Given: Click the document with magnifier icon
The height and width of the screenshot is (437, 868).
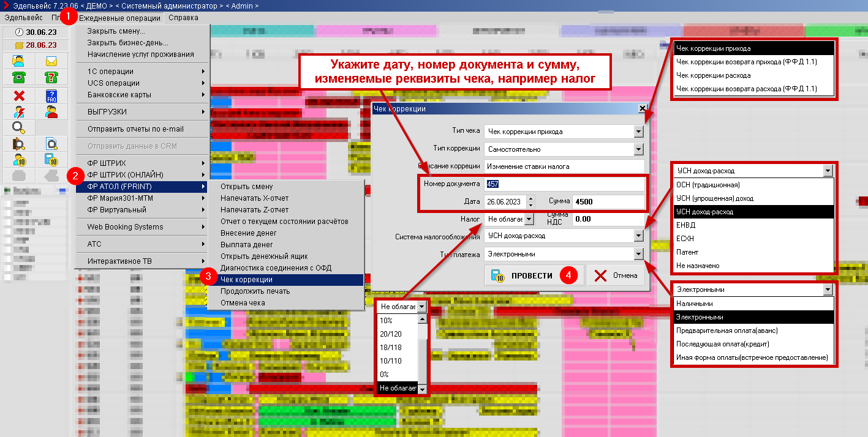Looking at the screenshot, I should (51, 144).
